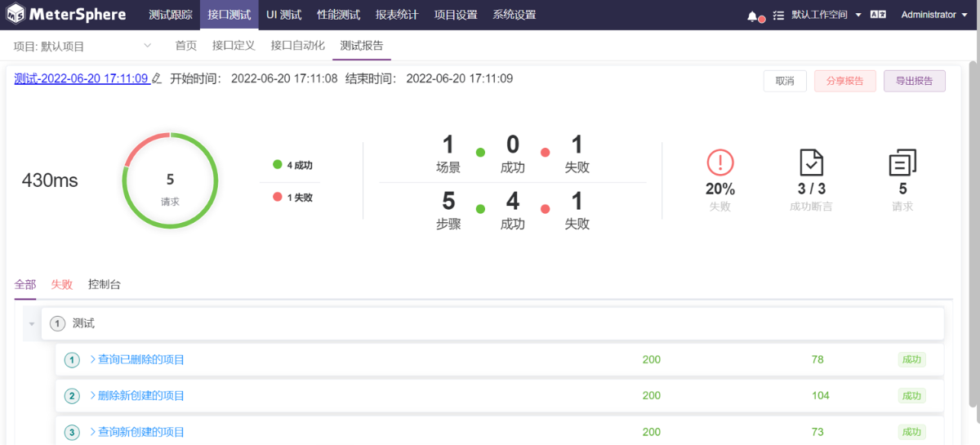Click the 430ms response time text
The width and height of the screenshot is (980, 445).
pos(50,180)
